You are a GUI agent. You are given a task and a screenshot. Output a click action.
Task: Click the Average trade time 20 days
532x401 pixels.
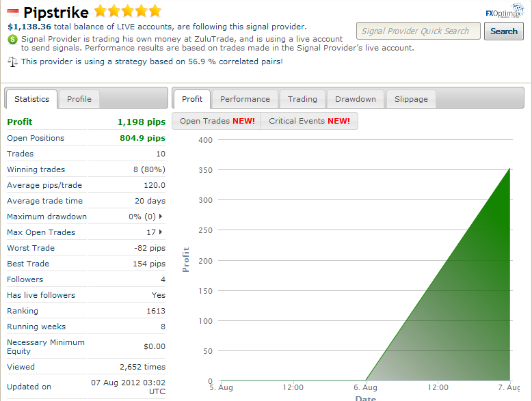pyautogui.click(x=150, y=201)
